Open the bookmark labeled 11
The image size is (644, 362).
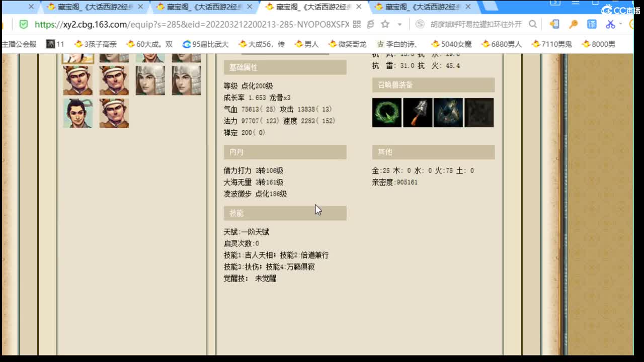(55, 44)
